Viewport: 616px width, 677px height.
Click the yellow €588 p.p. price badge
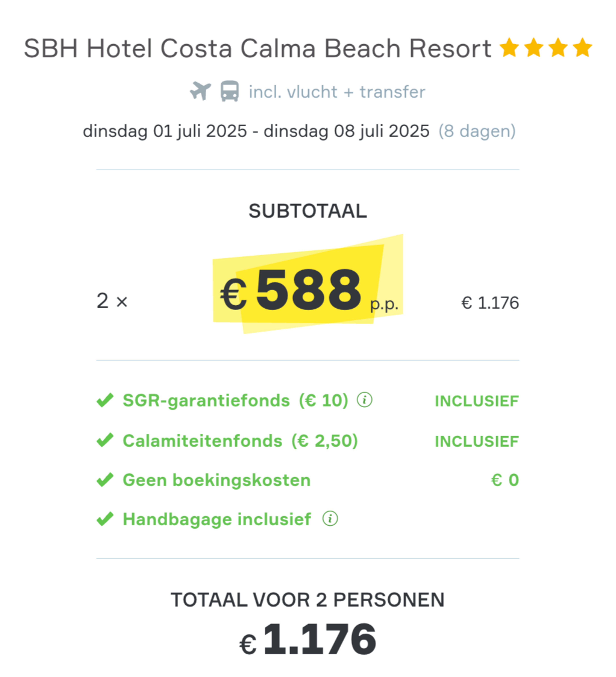point(308,284)
